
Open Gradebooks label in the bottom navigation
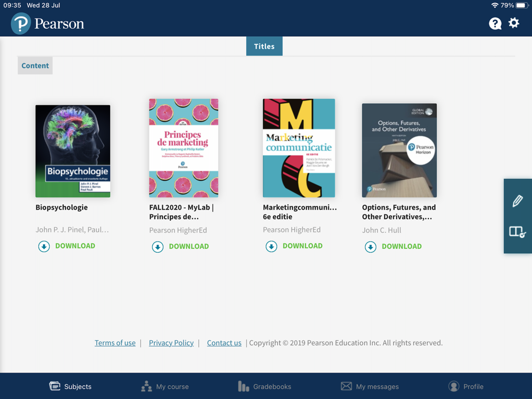pos(272,386)
